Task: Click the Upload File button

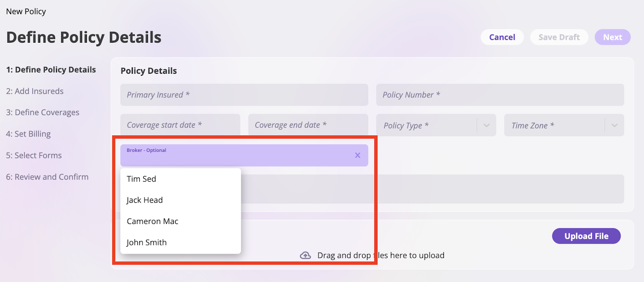Action: 586,236
